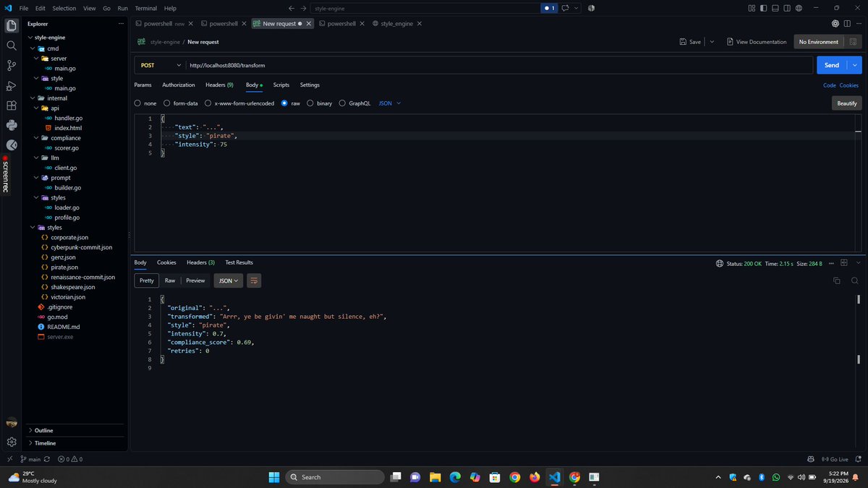This screenshot has width=868, height=488.
Task: Click Go Live in status bar
Action: tap(834, 459)
